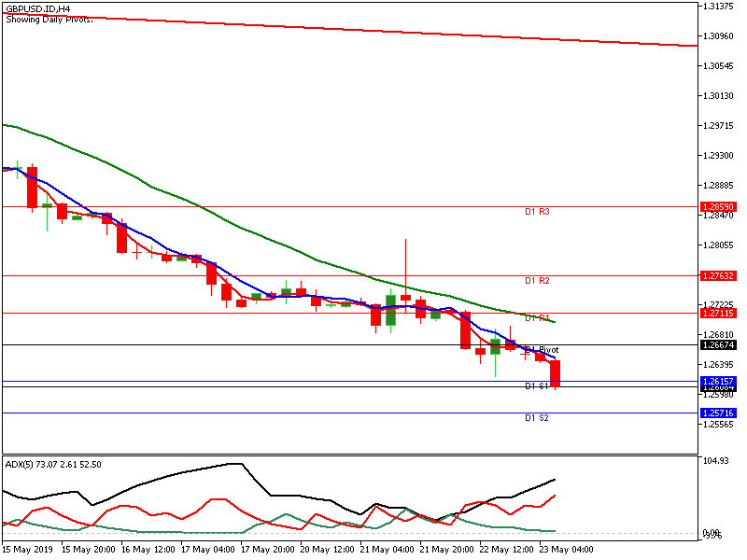Select the D1 R3 pivot label
The image size is (747, 560).
coord(536,213)
